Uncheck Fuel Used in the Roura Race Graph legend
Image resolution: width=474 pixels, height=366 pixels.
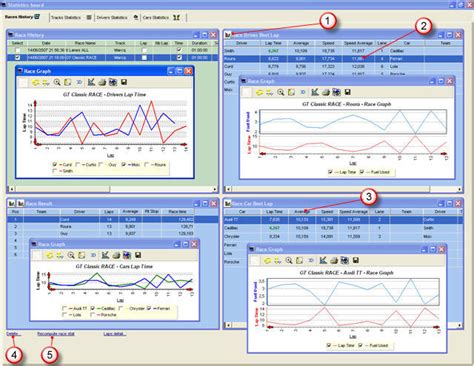pos(362,172)
